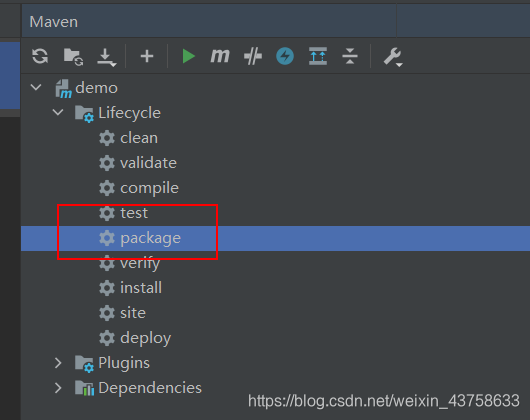This screenshot has height=420, width=530.
Task: Reload all Maven projects
Action: point(40,56)
